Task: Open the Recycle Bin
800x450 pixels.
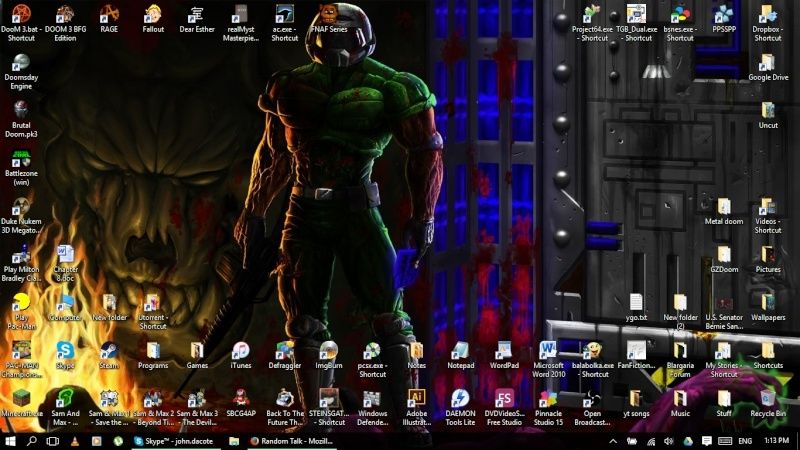Action: 768,398
